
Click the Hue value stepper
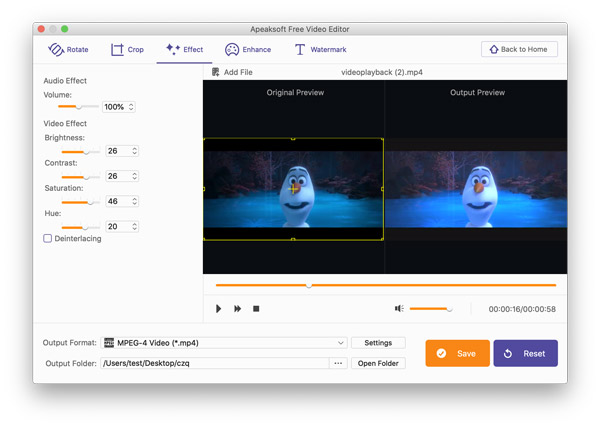click(x=134, y=227)
